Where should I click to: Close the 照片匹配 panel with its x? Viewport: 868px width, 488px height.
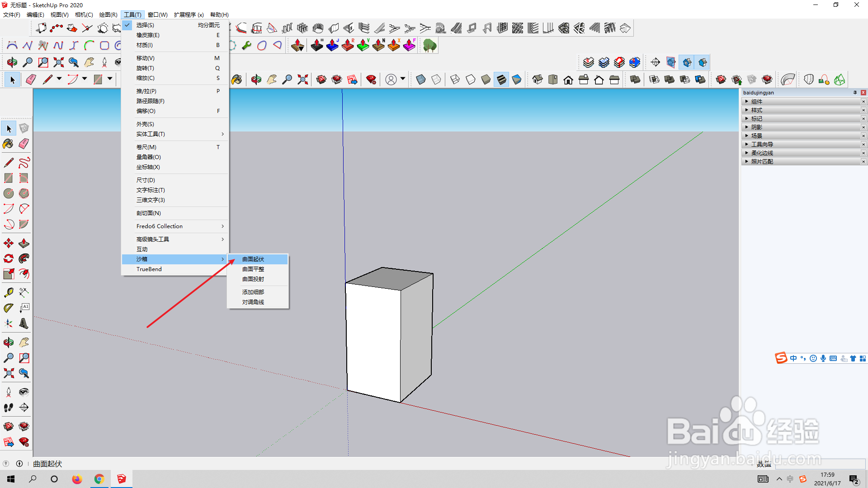coord(863,162)
